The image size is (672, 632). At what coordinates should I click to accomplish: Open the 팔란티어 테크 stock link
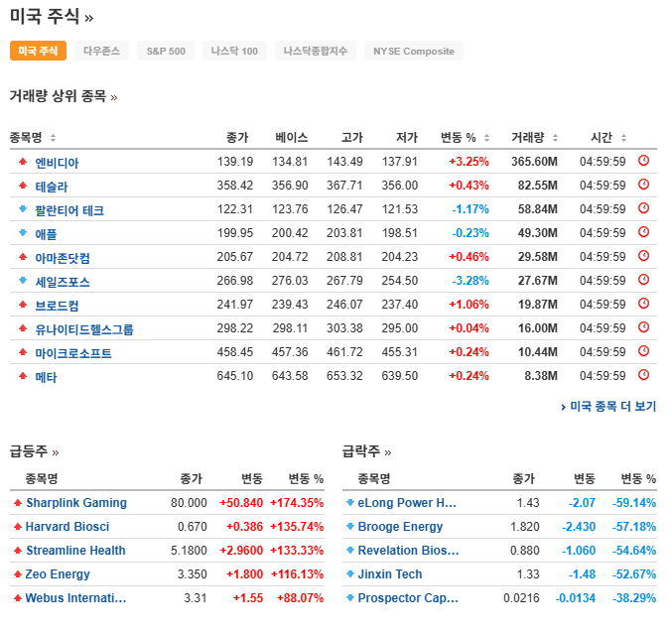click(x=69, y=210)
